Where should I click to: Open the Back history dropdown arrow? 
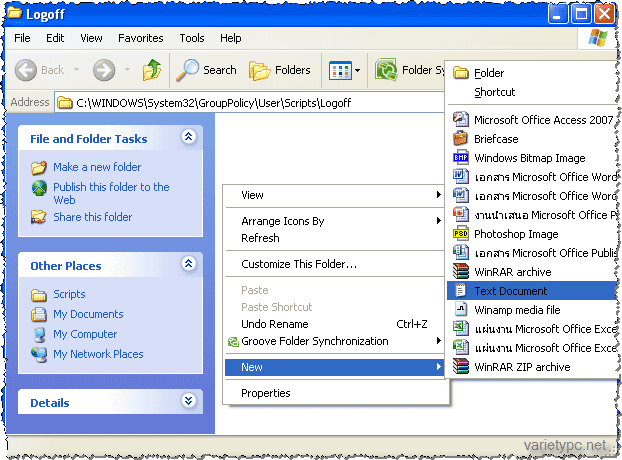[76, 70]
